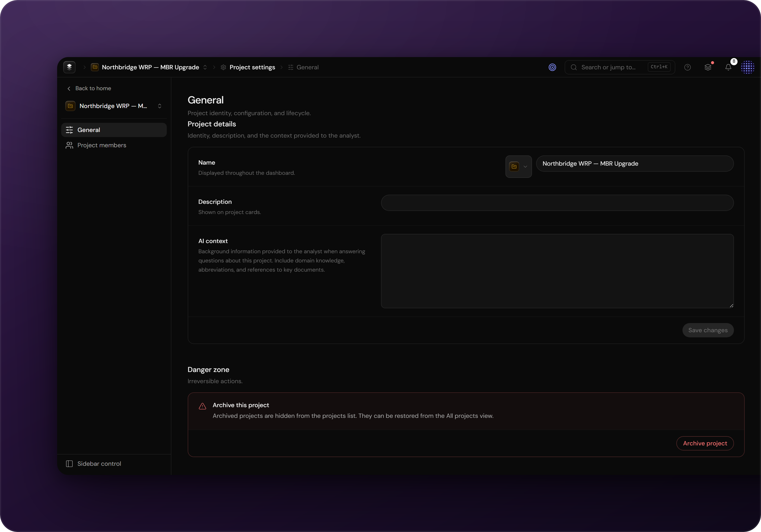Click the back arrow beside Back to home
This screenshot has width=761, height=532.
click(69, 88)
